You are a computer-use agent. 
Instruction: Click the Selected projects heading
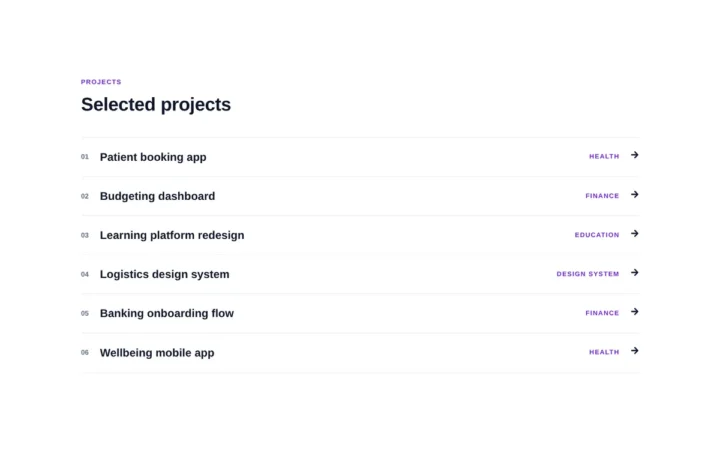tap(156, 105)
